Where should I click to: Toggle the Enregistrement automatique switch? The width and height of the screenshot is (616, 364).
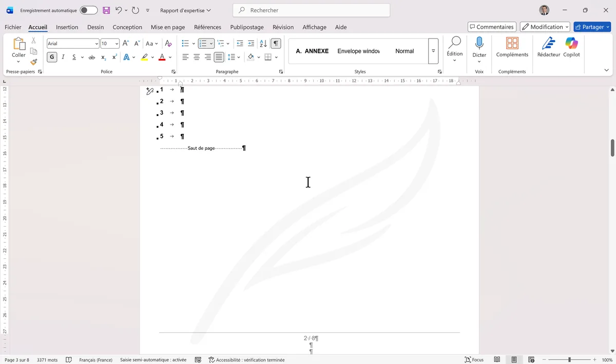click(x=88, y=10)
